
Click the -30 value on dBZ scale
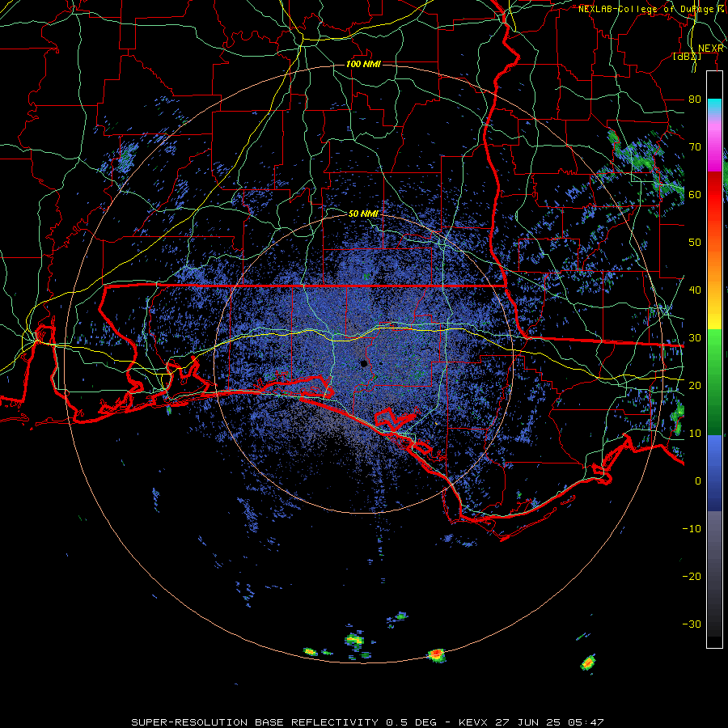point(692,624)
